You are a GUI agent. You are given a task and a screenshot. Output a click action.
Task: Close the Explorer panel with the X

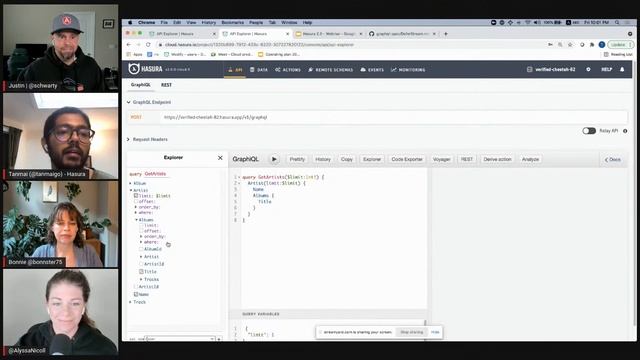pyautogui.click(x=220, y=158)
